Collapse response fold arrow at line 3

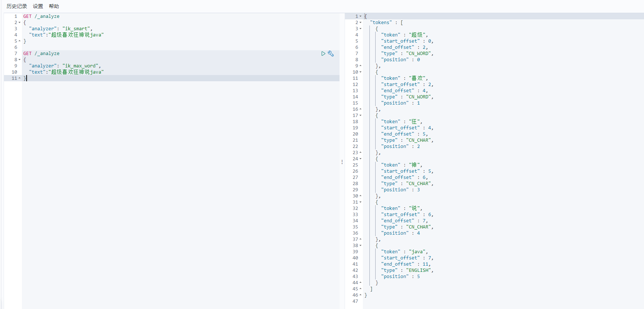coord(361,29)
